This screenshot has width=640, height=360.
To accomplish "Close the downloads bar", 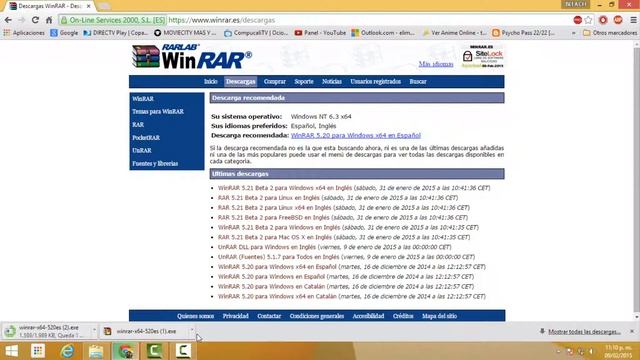I will click(x=632, y=331).
